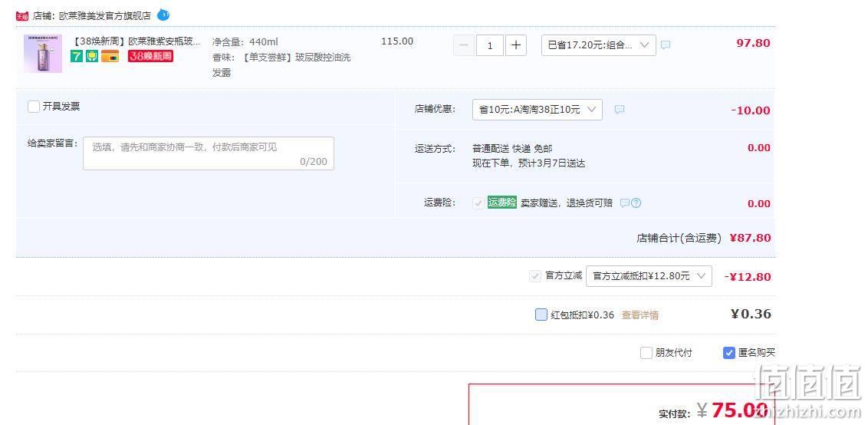The width and height of the screenshot is (868, 425).
Task: Open the 查看详情 red packet details link
Action: point(640,315)
